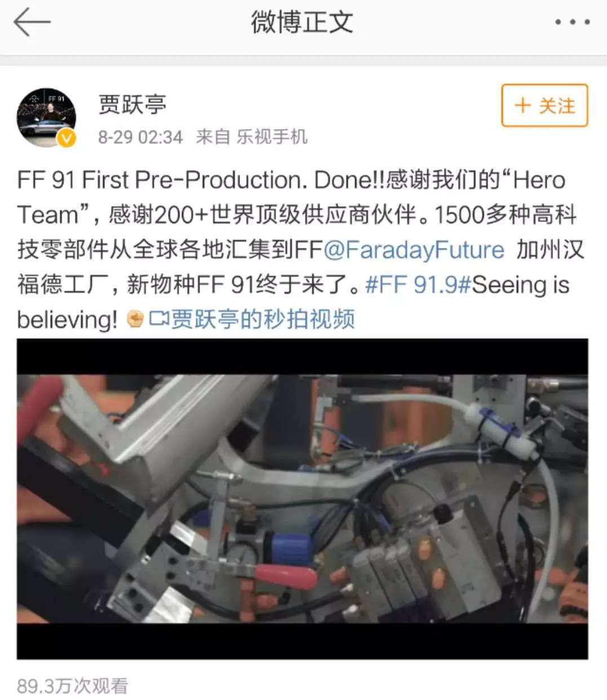Open the #FF 91.9# hashtag topic
The image size is (607, 700).
click(418, 285)
